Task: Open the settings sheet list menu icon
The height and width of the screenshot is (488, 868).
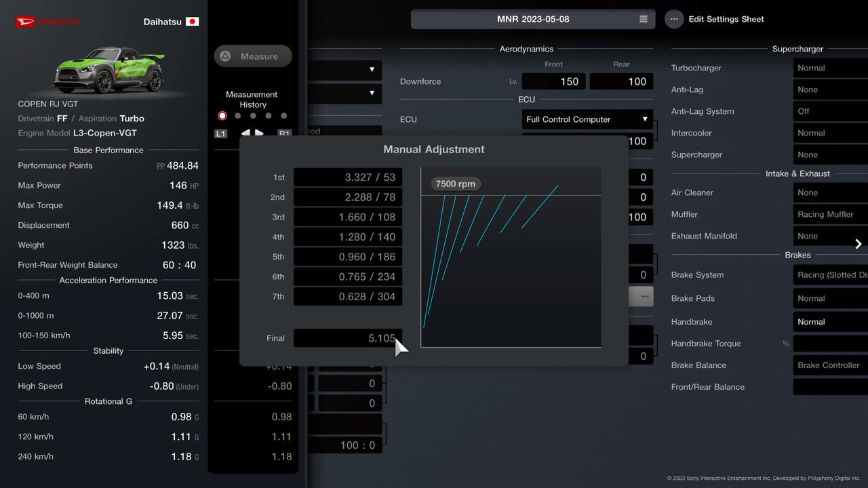Action: click(x=644, y=19)
